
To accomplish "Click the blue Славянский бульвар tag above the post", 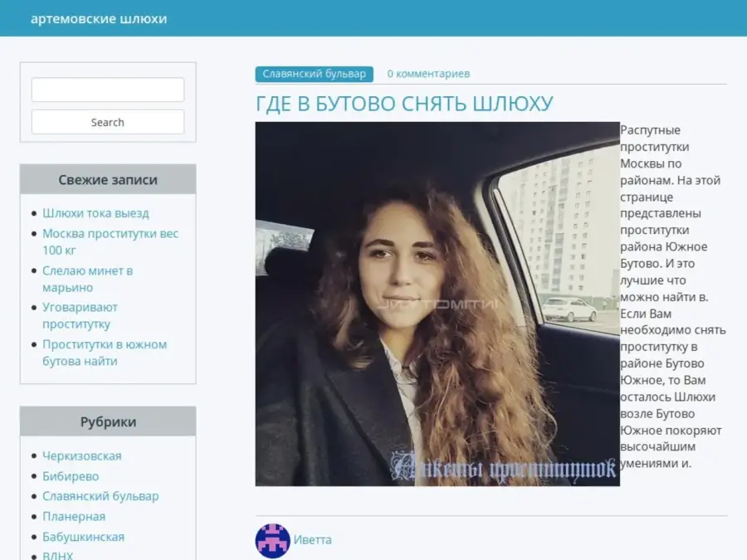I will point(314,74).
